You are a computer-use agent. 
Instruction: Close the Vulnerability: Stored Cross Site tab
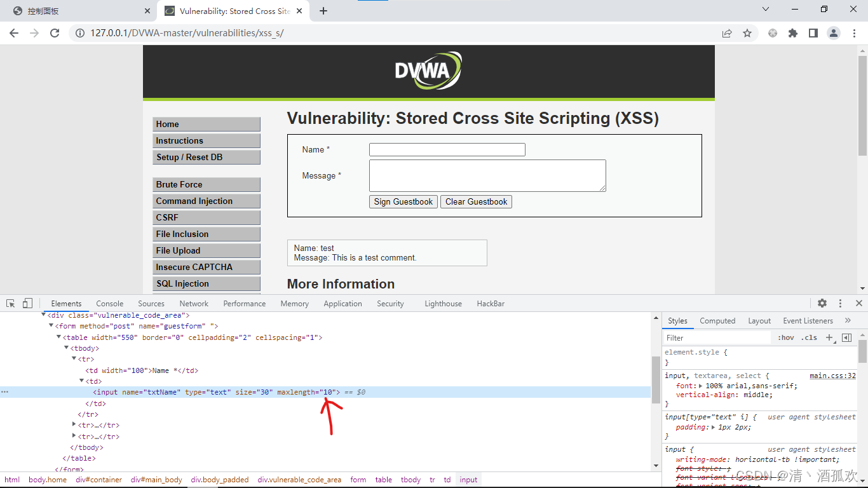(x=301, y=11)
